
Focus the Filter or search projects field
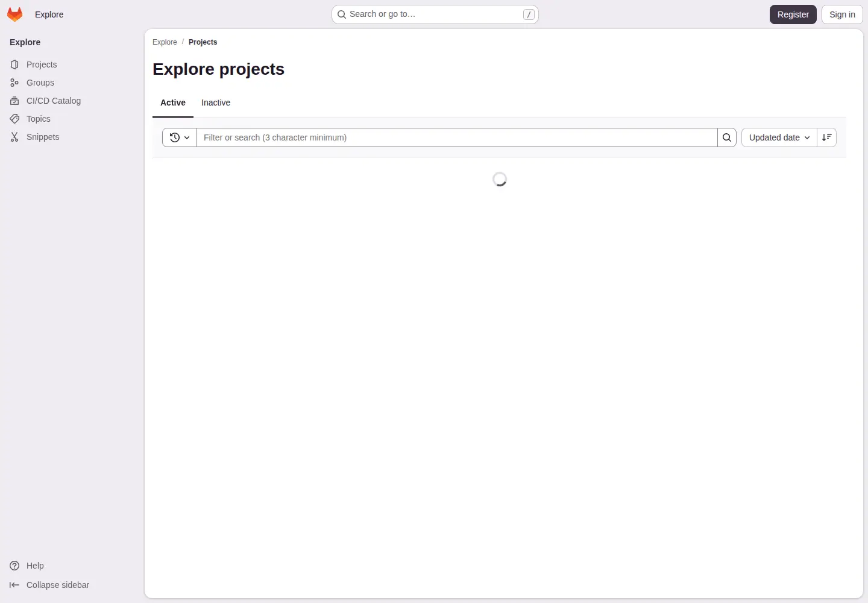tap(457, 137)
